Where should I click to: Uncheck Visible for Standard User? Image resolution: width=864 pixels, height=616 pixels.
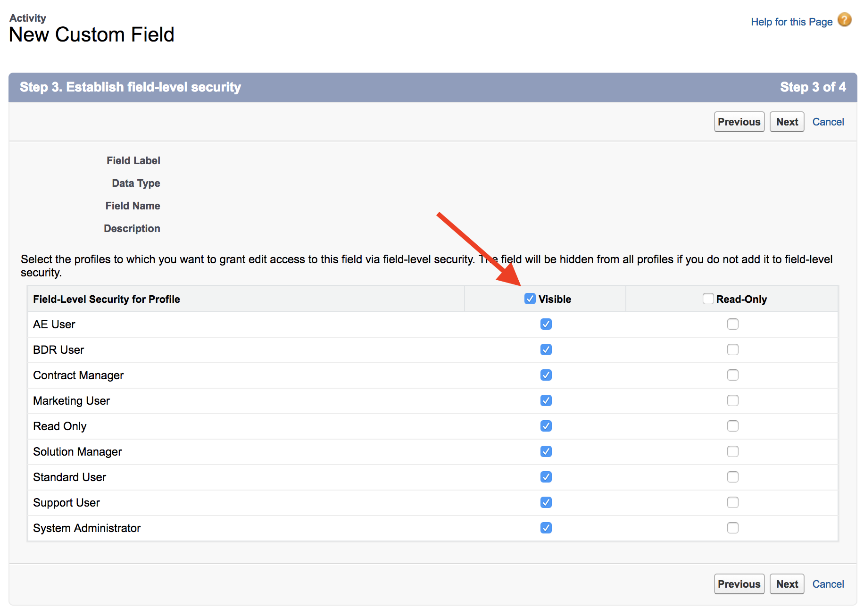click(546, 477)
